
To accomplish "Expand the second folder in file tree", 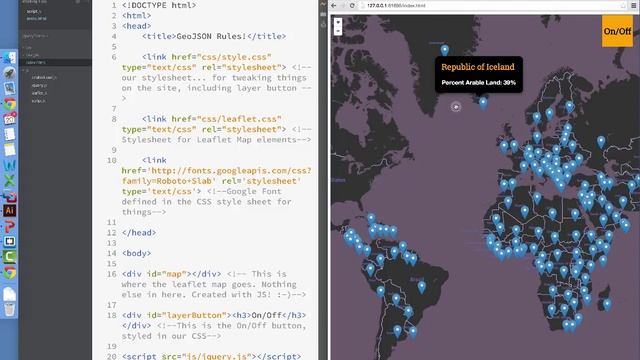I will tap(32, 55).
